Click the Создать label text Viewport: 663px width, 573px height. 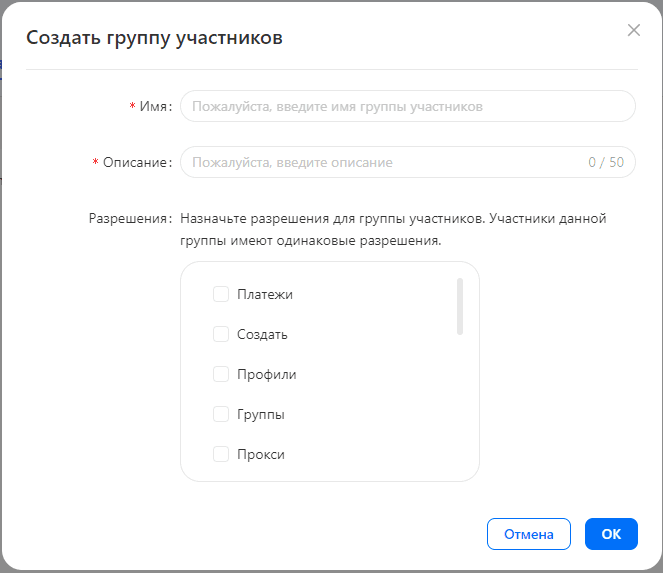pyautogui.click(x=262, y=334)
